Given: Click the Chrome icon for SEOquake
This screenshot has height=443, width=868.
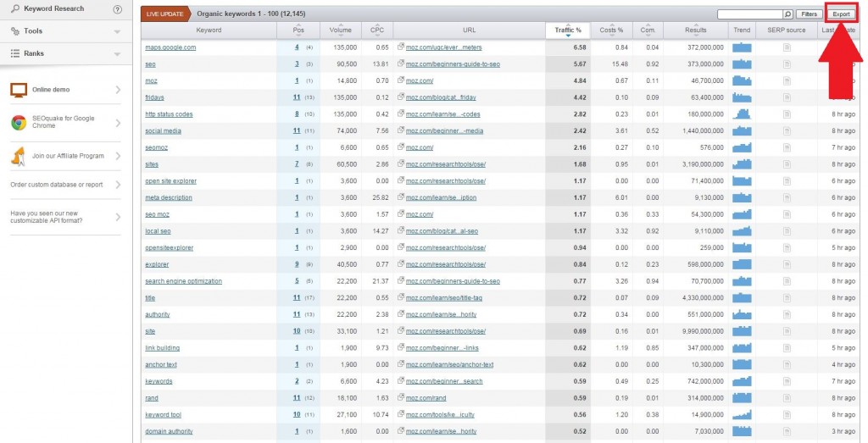Looking at the screenshot, I should point(19,122).
